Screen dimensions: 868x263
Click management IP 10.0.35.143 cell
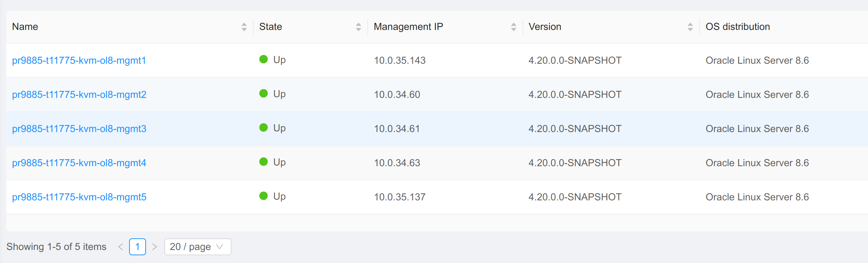pyautogui.click(x=399, y=61)
